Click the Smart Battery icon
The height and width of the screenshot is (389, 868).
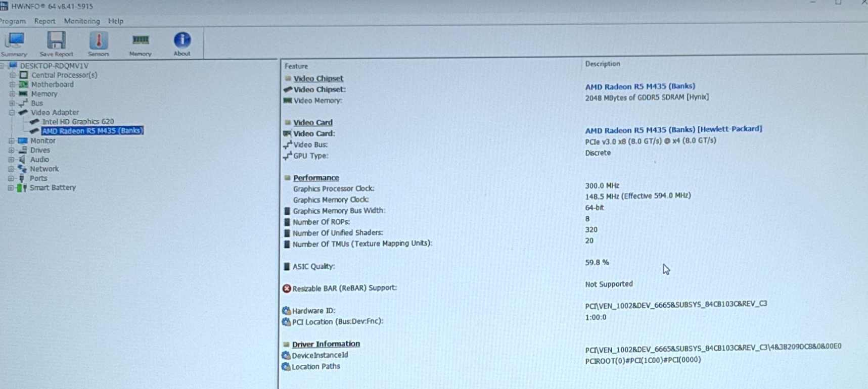pyautogui.click(x=22, y=187)
